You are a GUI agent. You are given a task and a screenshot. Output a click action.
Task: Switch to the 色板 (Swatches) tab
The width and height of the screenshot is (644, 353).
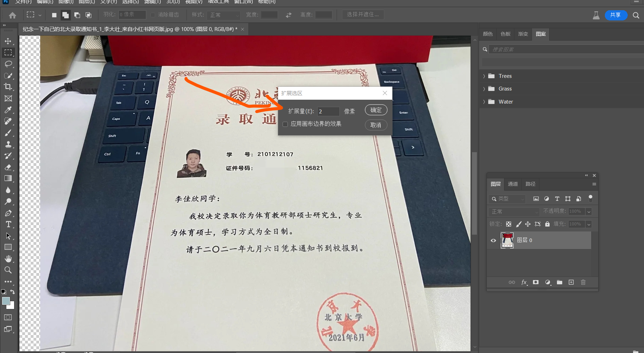point(505,34)
